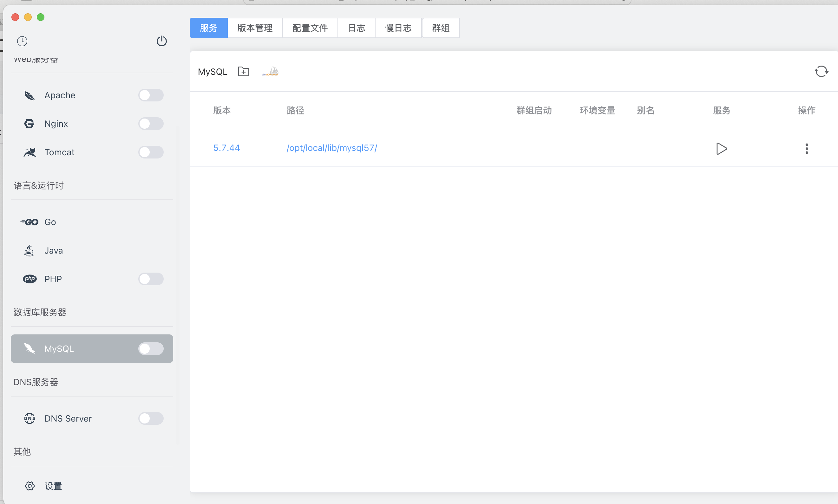Click the Nginx logo icon
838x504 pixels.
[x=29, y=124]
